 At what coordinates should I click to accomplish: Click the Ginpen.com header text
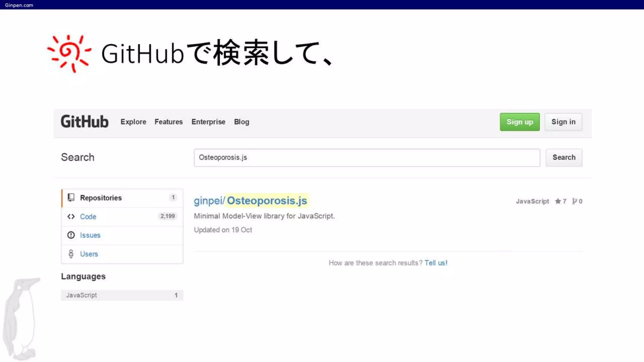tap(19, 5)
